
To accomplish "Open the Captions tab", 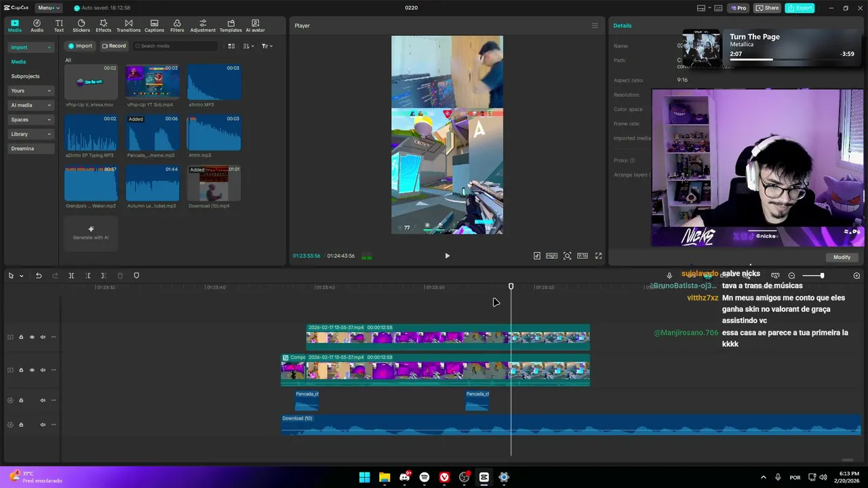I will [154, 26].
